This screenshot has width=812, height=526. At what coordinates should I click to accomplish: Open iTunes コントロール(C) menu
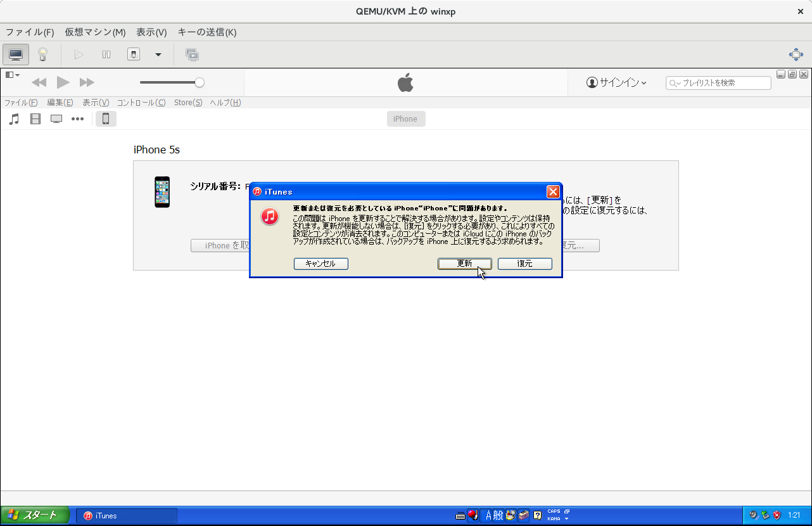[141, 103]
